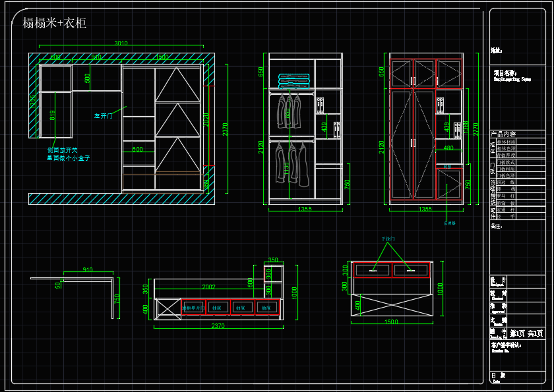Select the 2370 dimension under the tatami elevation
The image size is (554, 392).
[218, 325]
